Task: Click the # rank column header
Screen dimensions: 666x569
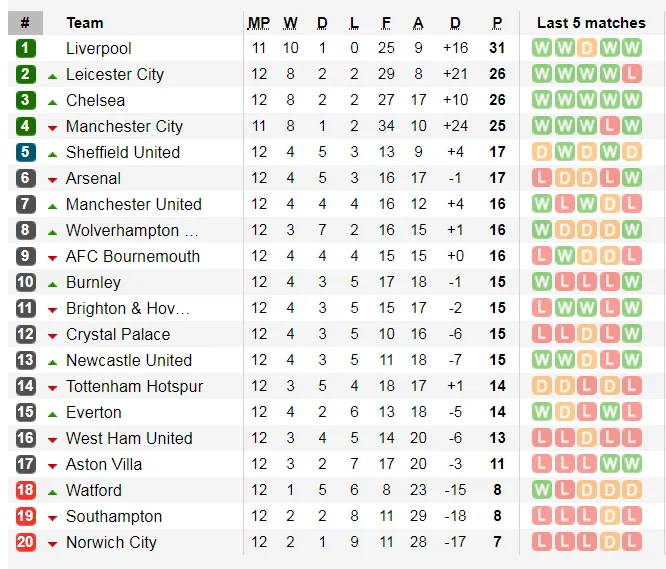Action: point(25,22)
